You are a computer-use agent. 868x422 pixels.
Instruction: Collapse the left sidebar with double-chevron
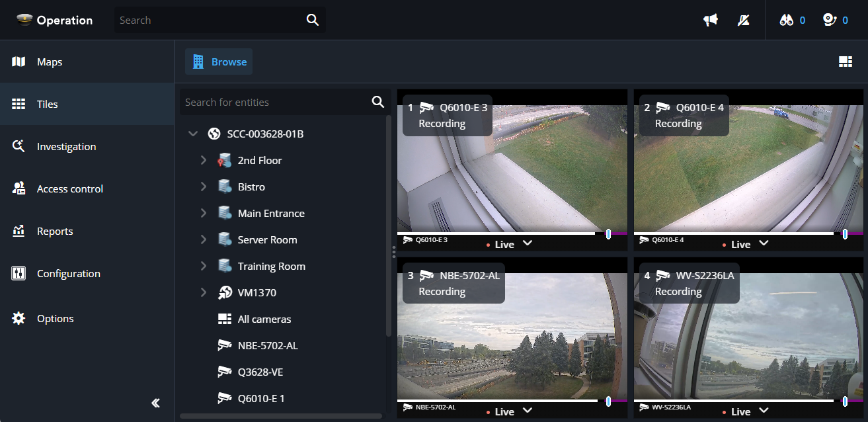(x=155, y=403)
